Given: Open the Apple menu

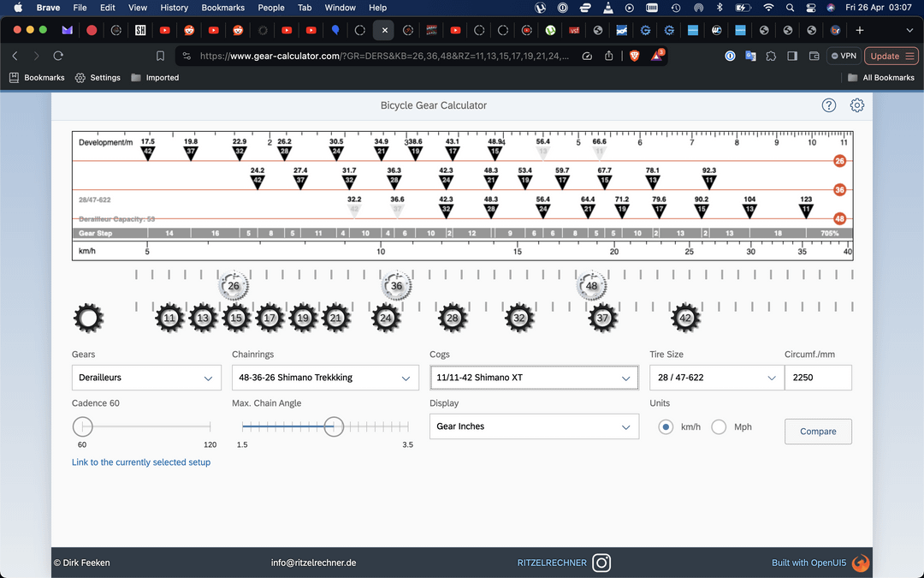Looking at the screenshot, I should [18, 8].
